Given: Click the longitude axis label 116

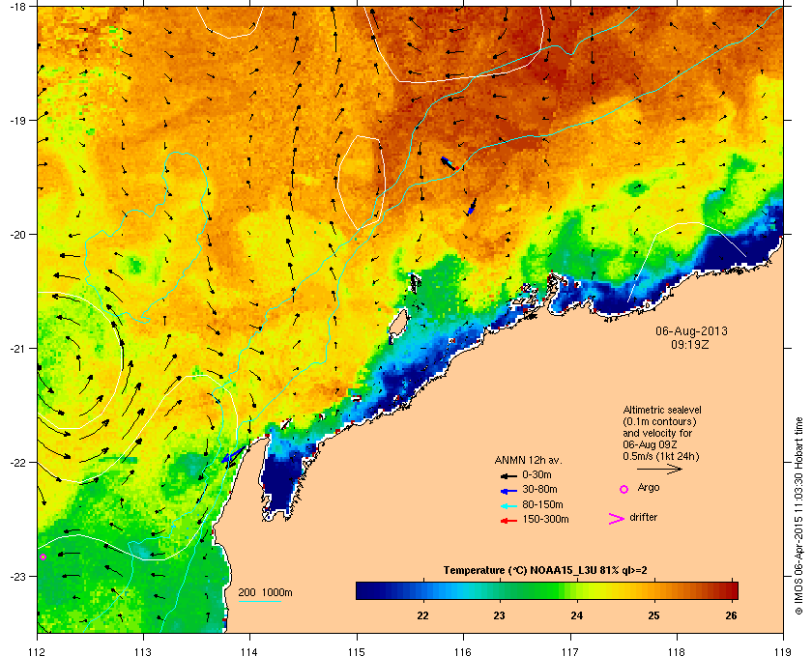Looking at the screenshot, I should point(463,651).
